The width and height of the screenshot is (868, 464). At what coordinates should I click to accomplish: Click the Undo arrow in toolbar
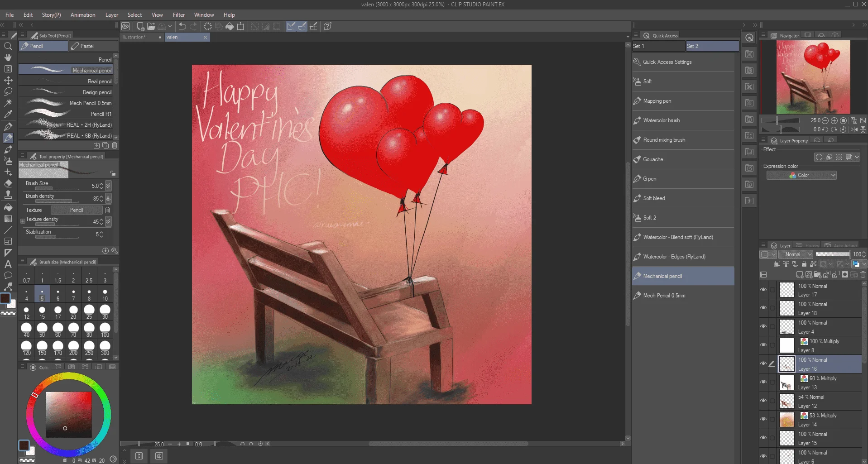point(182,26)
